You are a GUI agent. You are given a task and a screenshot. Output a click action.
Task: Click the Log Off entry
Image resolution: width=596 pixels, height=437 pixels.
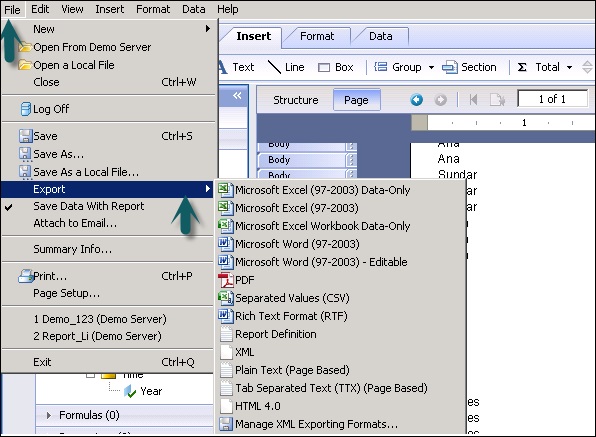click(x=108, y=109)
